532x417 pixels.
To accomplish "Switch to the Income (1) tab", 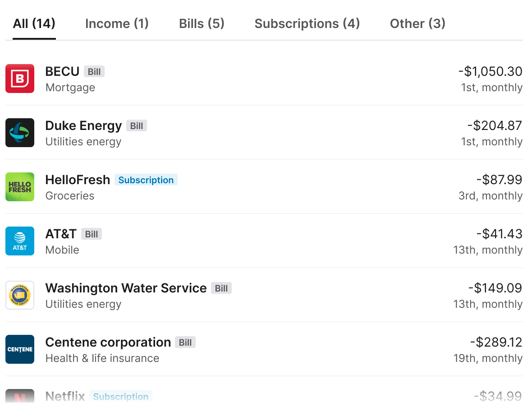I will pyautogui.click(x=117, y=23).
